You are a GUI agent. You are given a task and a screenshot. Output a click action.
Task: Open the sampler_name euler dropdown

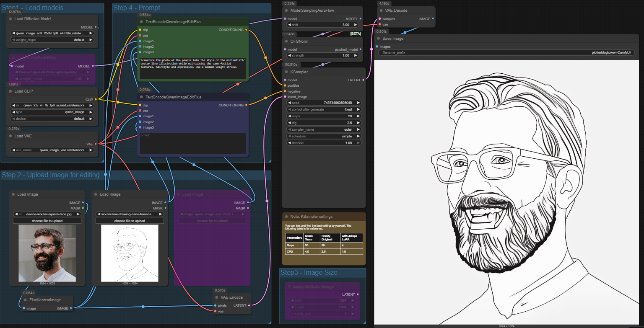click(x=324, y=129)
